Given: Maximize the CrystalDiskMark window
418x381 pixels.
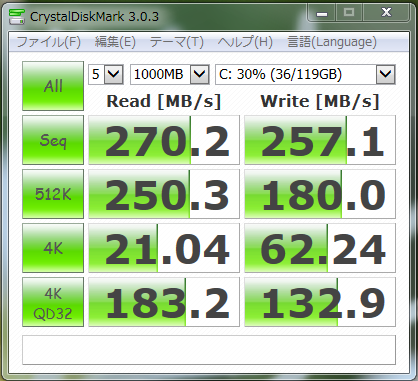Looking at the screenshot, I should (349, 13).
